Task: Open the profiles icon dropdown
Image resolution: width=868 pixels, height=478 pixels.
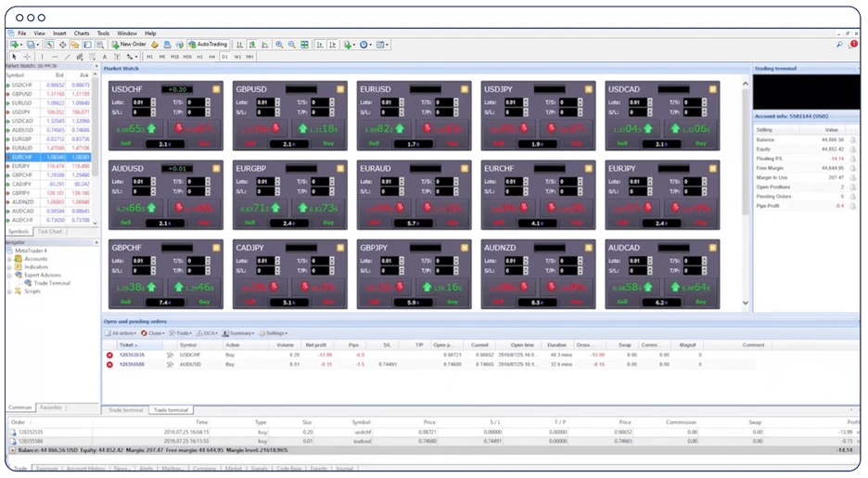Action: (32, 45)
